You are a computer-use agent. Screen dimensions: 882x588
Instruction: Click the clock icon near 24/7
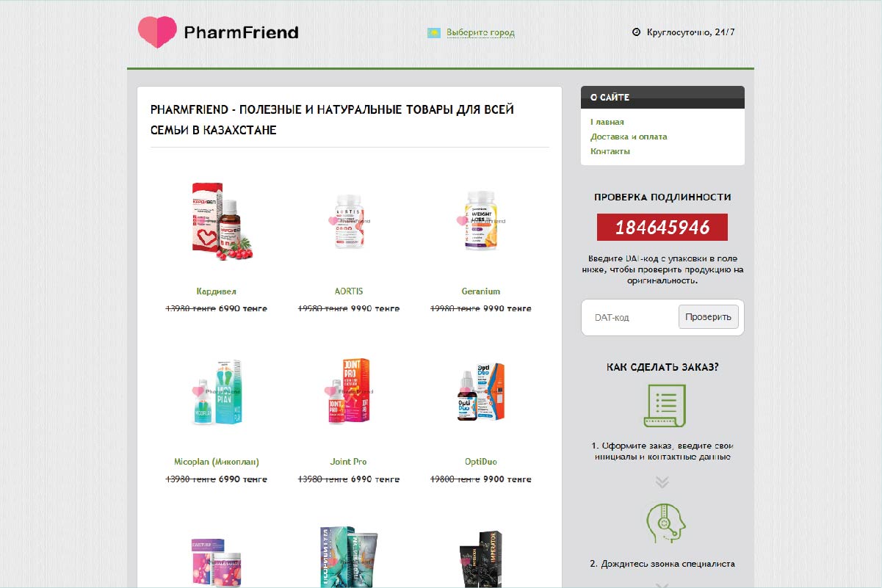coord(636,32)
